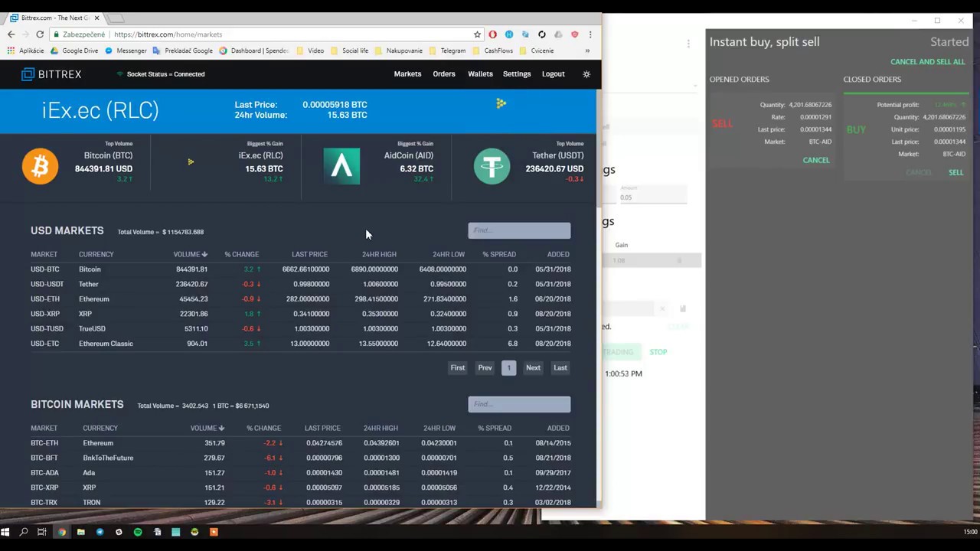This screenshot has width=980, height=551.
Task: Open the Aplikácie apps shortcut
Action: 25,51
